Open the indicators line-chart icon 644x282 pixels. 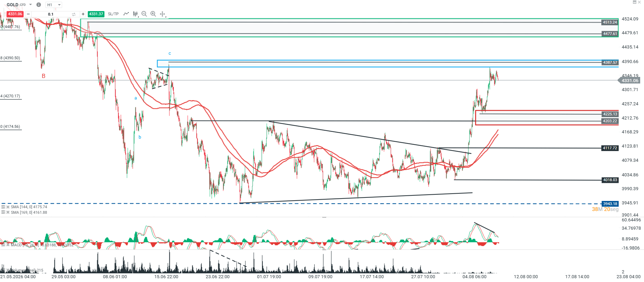point(126,14)
